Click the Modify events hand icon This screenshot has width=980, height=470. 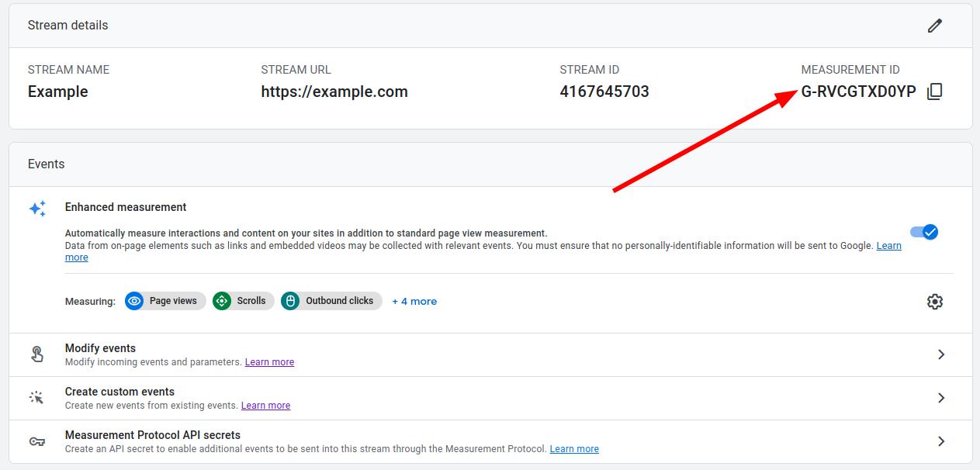point(36,354)
